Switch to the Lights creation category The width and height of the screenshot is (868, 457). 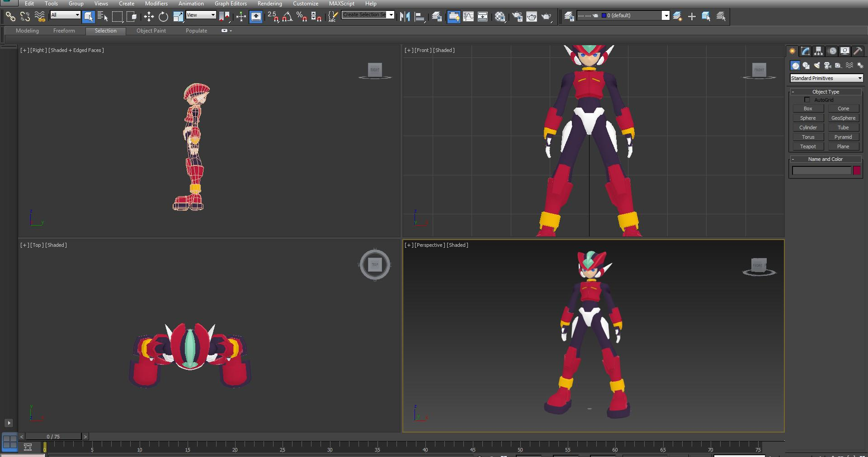tap(817, 66)
